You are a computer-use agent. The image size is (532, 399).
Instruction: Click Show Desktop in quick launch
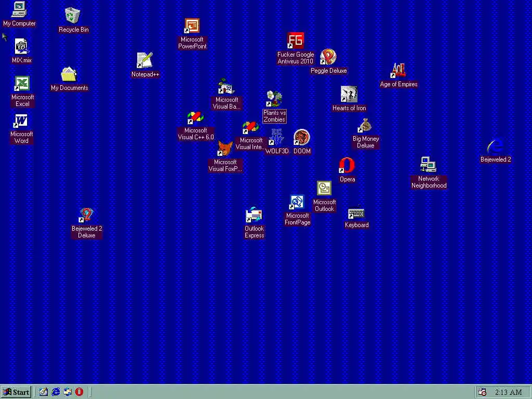pyautogui.click(x=44, y=392)
